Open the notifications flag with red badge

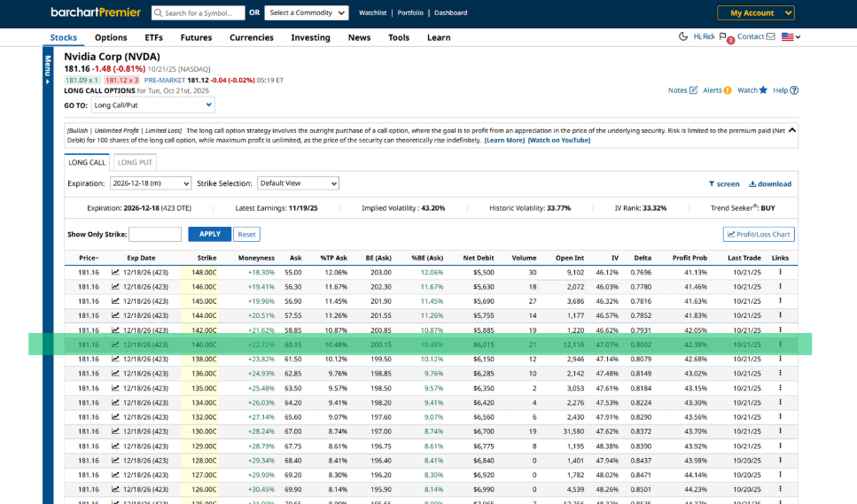(x=724, y=37)
